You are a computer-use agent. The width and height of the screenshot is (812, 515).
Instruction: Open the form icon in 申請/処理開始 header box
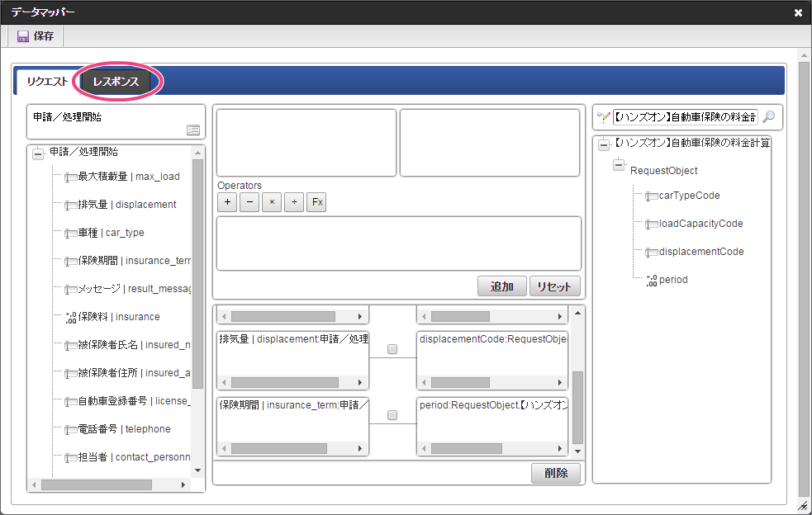point(193,130)
